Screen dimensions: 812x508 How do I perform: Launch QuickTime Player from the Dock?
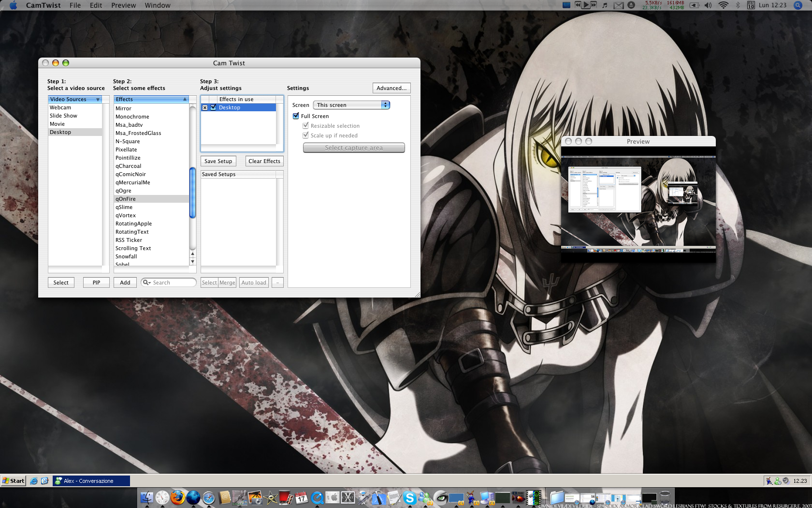pyautogui.click(x=317, y=497)
